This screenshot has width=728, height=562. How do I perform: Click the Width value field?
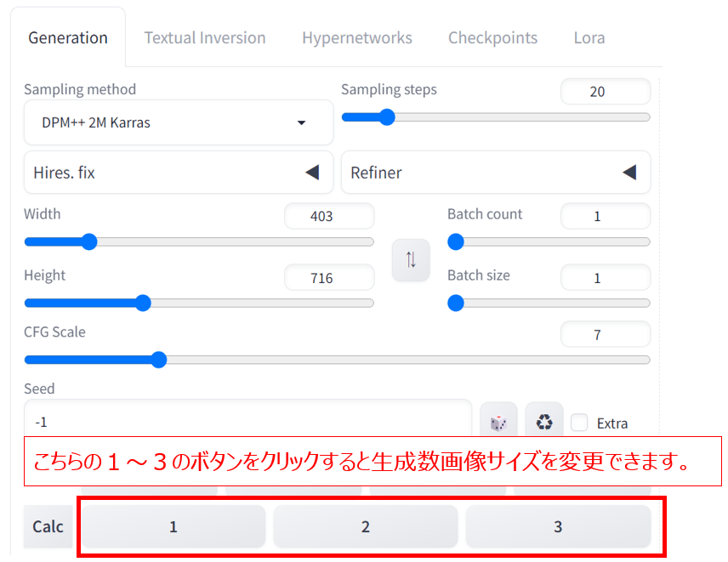pyautogui.click(x=329, y=216)
